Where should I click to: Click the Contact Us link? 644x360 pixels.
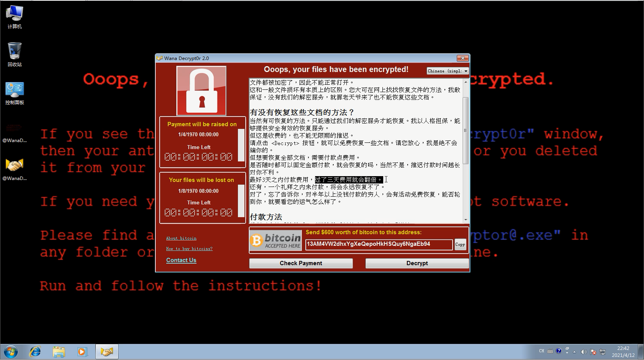tap(181, 260)
